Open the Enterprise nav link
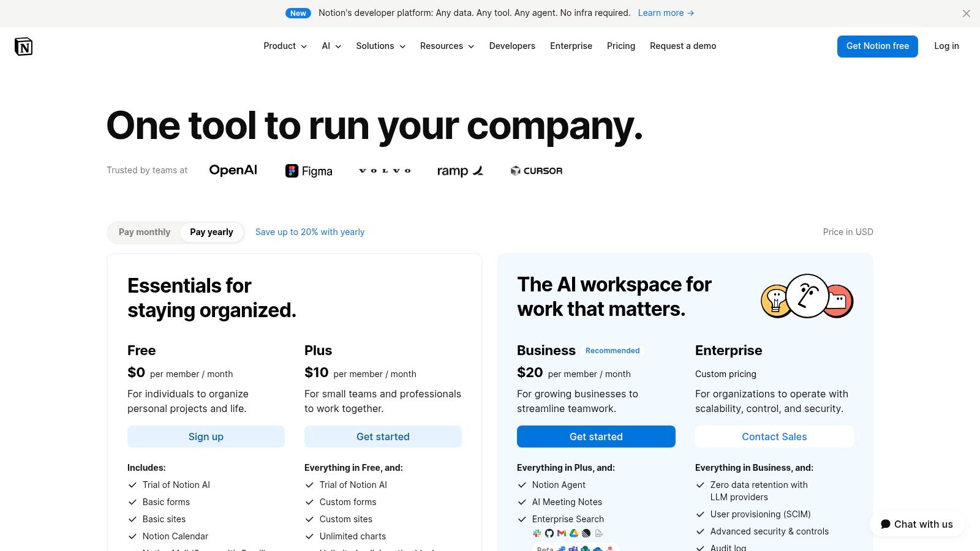This screenshot has width=980, height=551. pyautogui.click(x=571, y=46)
